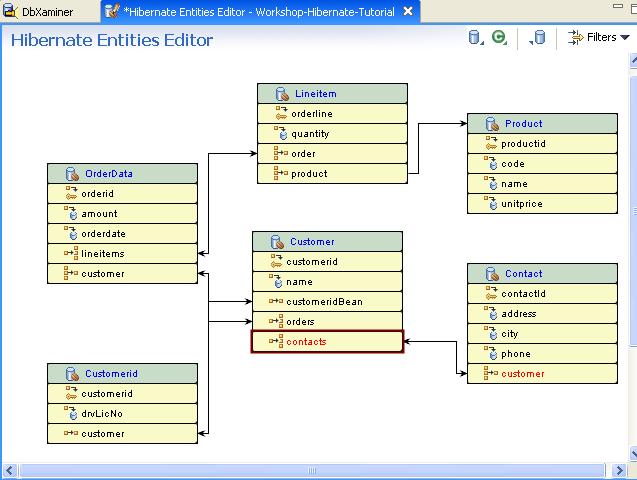
Task: Click the Contact entity database icon
Action: pos(492,274)
